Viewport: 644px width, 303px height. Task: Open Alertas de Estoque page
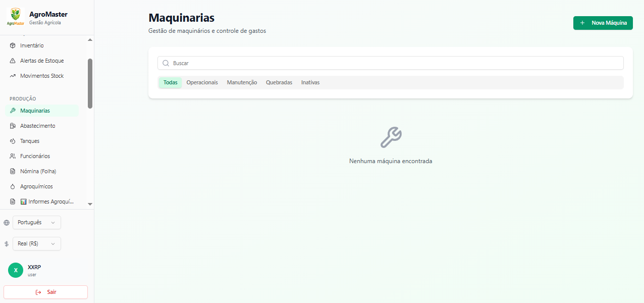click(42, 61)
